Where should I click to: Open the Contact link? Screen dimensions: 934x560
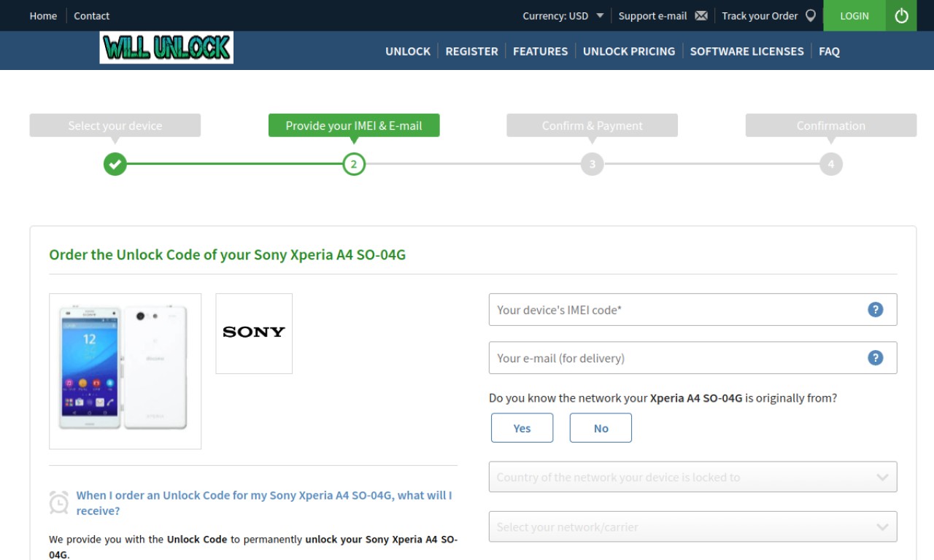[x=91, y=16]
